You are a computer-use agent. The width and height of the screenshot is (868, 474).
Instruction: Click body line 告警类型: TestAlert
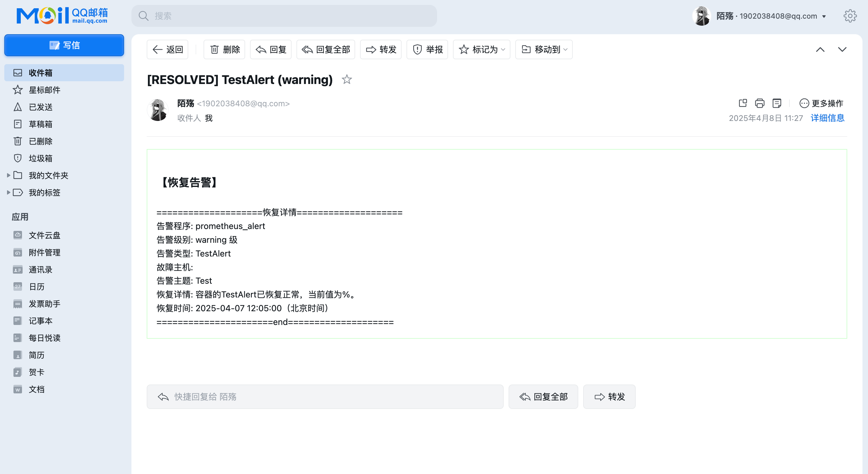(x=193, y=253)
